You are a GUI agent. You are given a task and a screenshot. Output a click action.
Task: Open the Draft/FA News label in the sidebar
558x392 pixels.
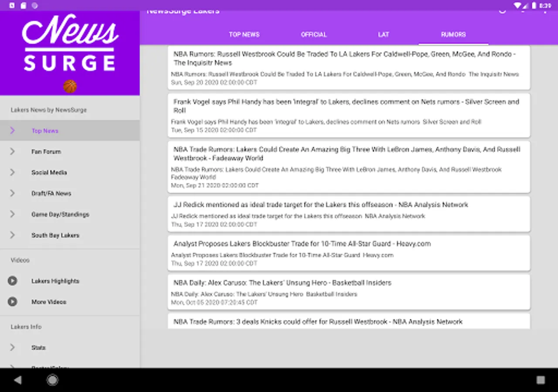click(x=51, y=193)
